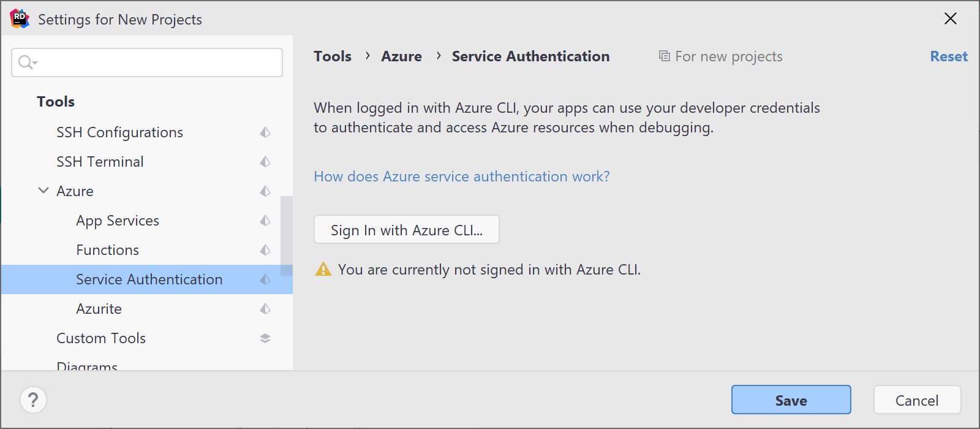Select Azurite in the settings tree
980x429 pixels.
(99, 308)
